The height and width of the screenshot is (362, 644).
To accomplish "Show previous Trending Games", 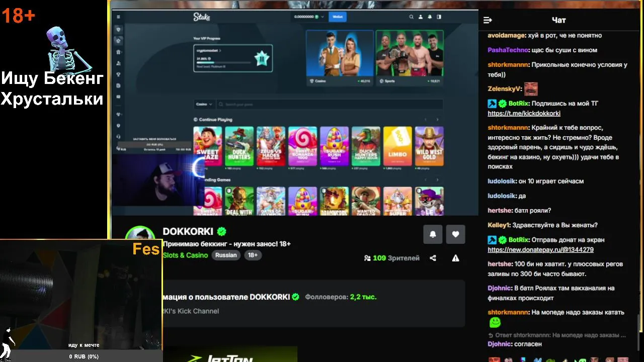I will 426,179.
